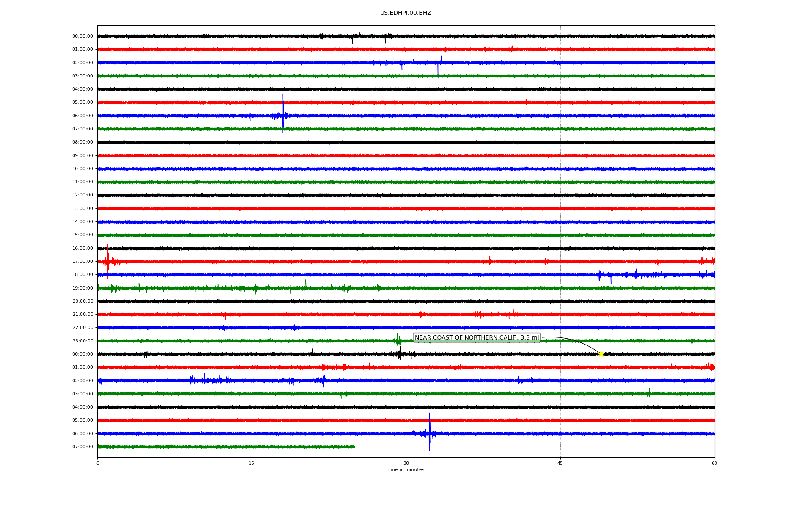
Task: Click the 23:00:00 row label
Action: tap(82, 341)
